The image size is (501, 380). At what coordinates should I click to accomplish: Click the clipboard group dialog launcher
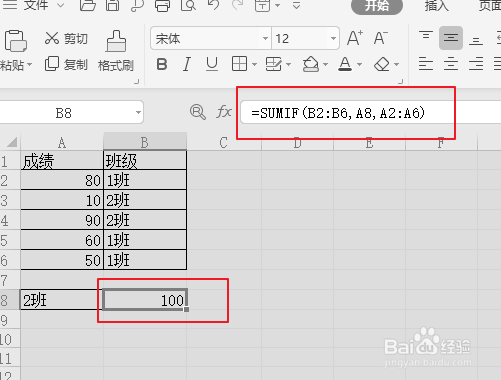[136, 81]
